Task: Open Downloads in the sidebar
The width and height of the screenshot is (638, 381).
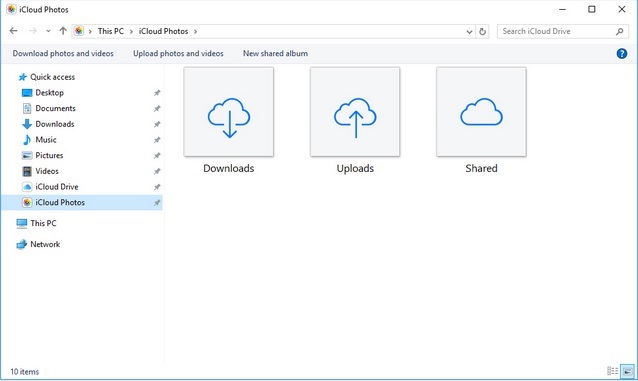Action: 55,124
